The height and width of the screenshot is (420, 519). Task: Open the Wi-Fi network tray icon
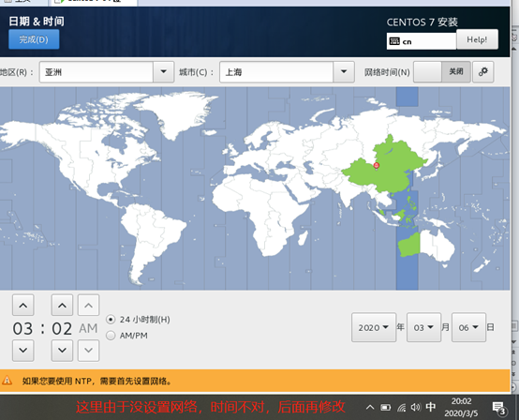coord(401,408)
